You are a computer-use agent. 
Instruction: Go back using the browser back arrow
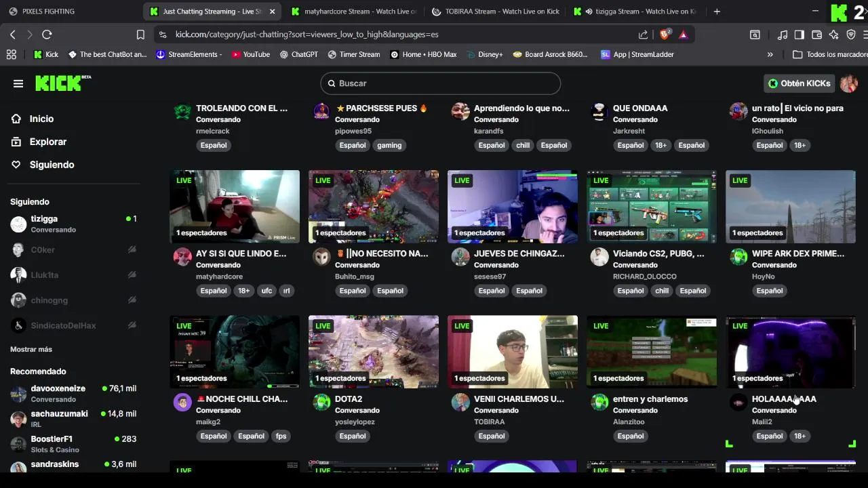(x=13, y=35)
